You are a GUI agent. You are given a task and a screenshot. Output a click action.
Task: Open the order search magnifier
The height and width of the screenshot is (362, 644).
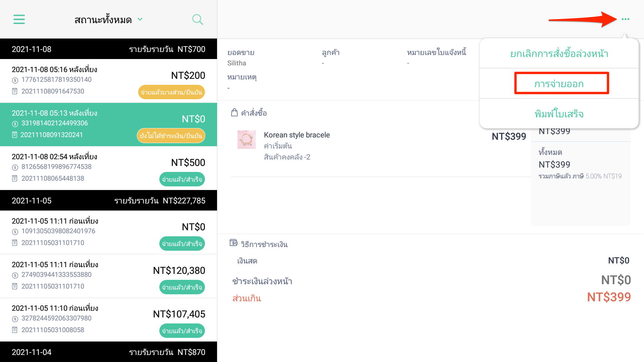coord(198,19)
